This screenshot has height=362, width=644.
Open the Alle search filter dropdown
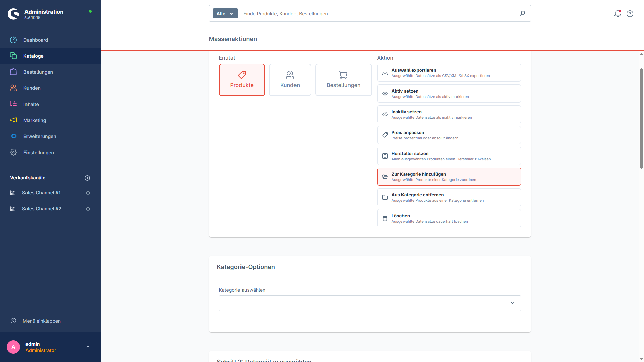point(225,14)
